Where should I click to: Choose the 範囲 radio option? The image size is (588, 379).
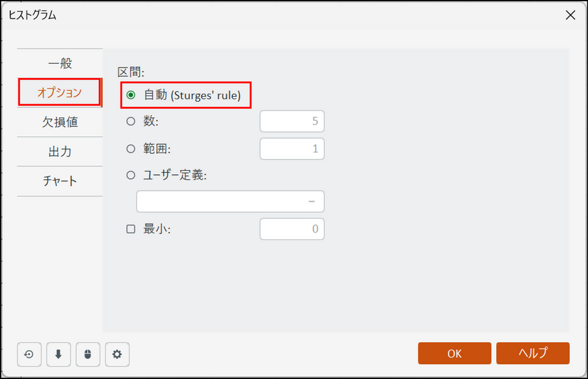click(130, 148)
